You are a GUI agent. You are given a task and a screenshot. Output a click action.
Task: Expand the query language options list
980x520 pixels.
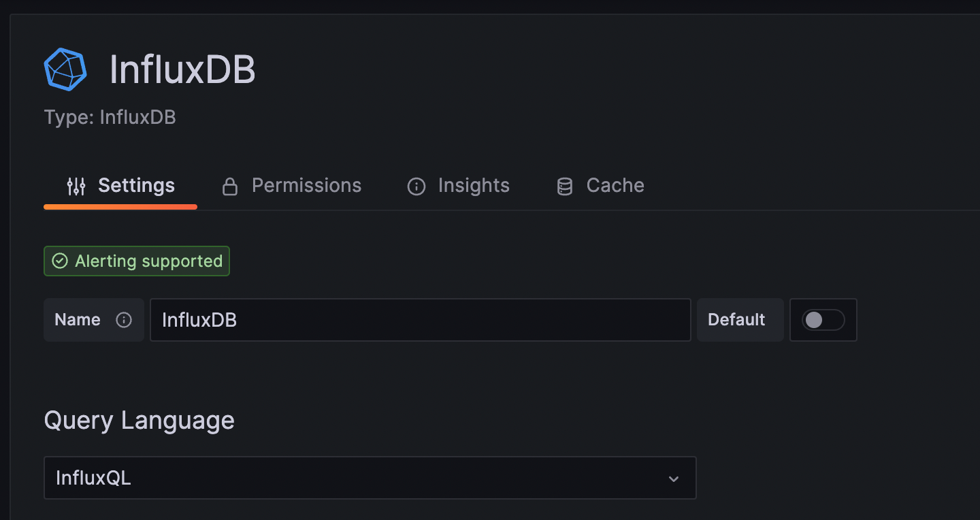point(370,478)
